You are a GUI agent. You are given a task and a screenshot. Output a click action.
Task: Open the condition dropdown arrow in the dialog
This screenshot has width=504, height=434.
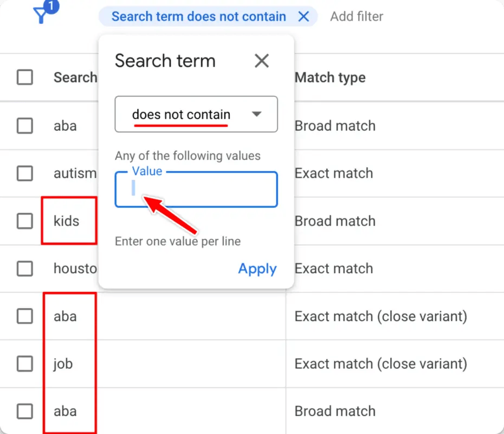(257, 114)
